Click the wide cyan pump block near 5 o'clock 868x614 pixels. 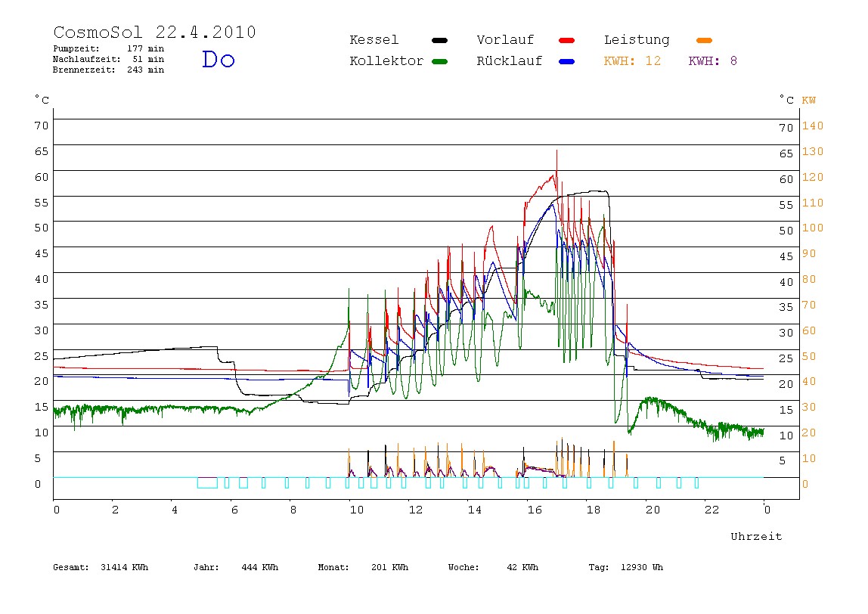click(208, 482)
